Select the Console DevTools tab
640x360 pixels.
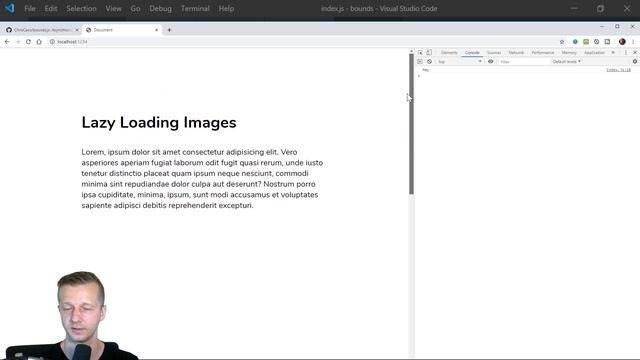pyautogui.click(x=472, y=53)
